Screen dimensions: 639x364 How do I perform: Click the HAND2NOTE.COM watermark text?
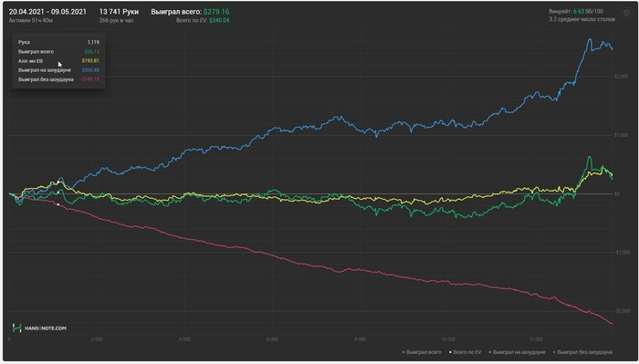(x=46, y=328)
